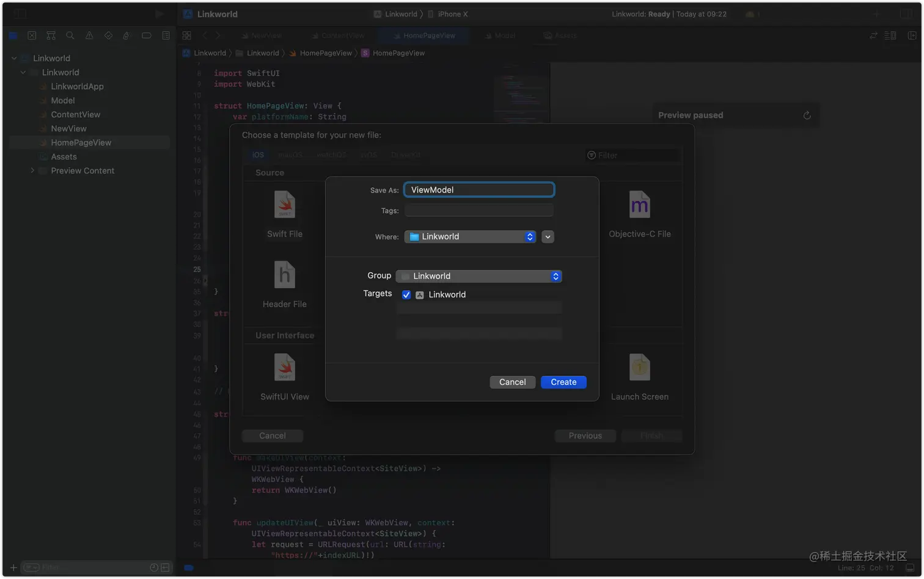The width and height of the screenshot is (924, 579).
Task: Select the HomePageView editor tab
Action: click(x=425, y=35)
